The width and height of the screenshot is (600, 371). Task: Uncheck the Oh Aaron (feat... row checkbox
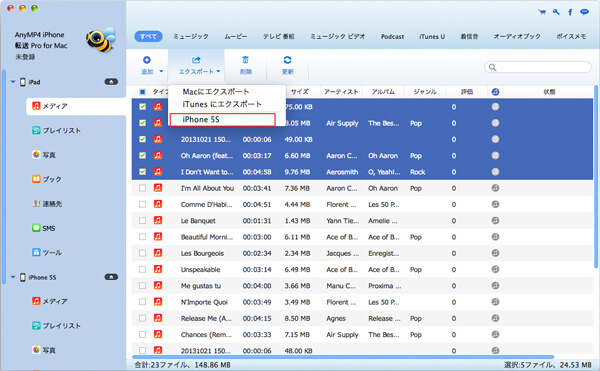[x=142, y=155]
